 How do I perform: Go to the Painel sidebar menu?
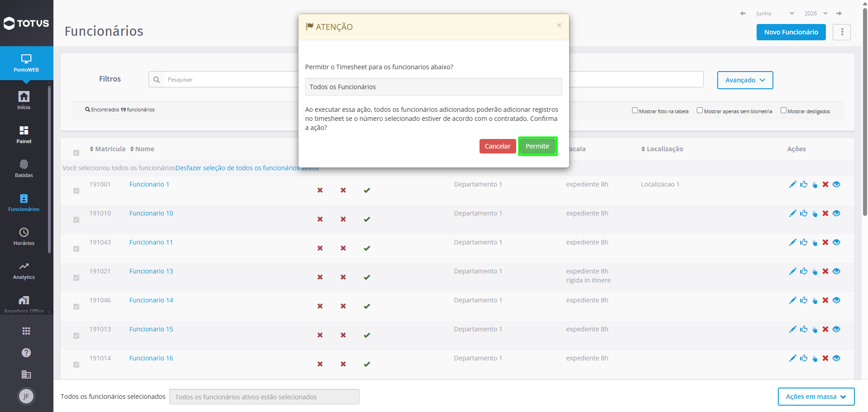(x=24, y=134)
